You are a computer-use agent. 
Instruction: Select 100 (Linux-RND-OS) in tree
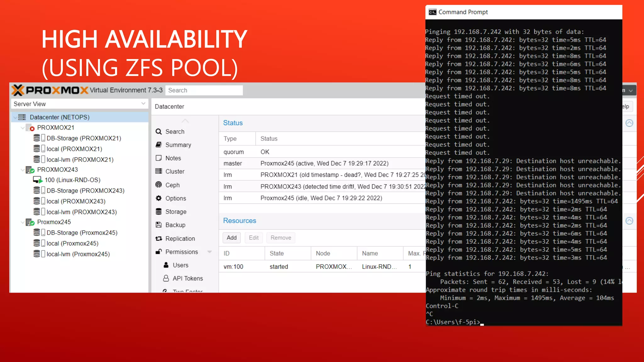72,180
